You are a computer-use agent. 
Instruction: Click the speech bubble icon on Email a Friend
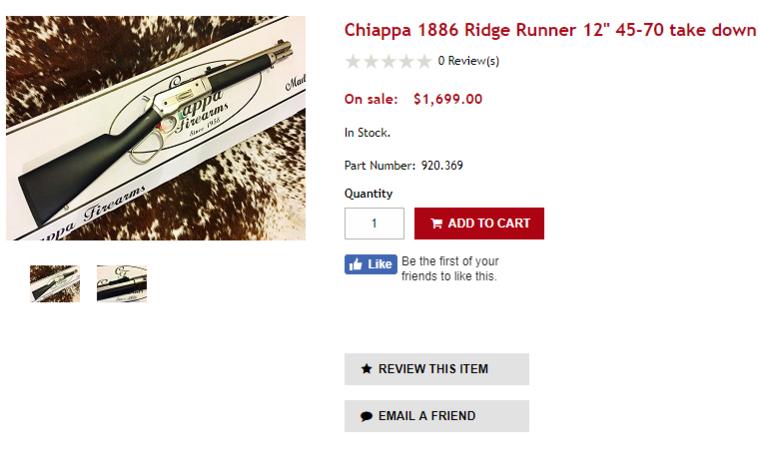(x=366, y=416)
